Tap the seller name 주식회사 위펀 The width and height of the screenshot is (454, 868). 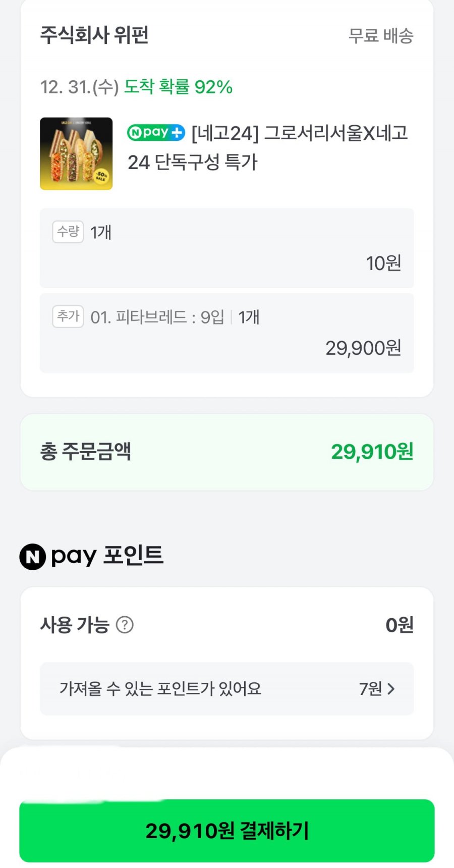click(94, 35)
